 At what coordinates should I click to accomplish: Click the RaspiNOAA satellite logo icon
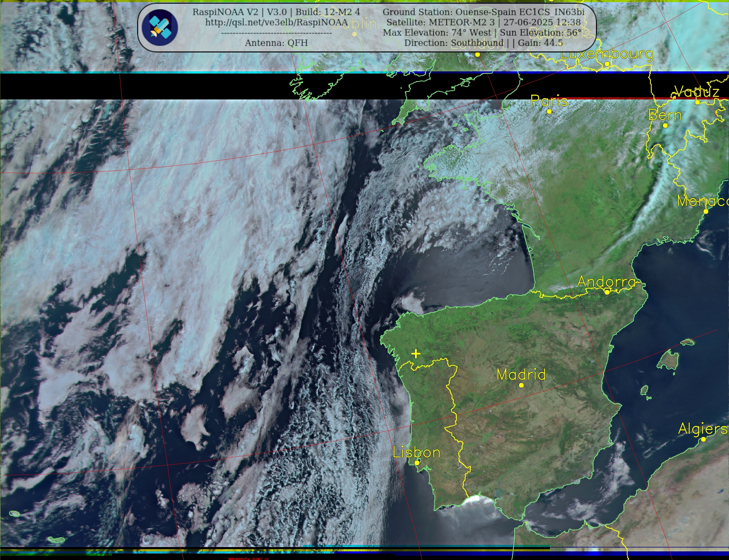click(160, 28)
